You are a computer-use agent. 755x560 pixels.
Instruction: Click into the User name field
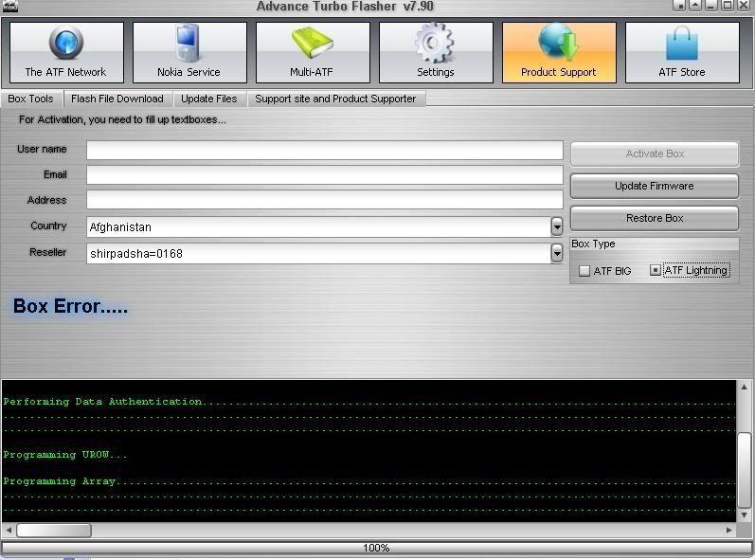[325, 150]
